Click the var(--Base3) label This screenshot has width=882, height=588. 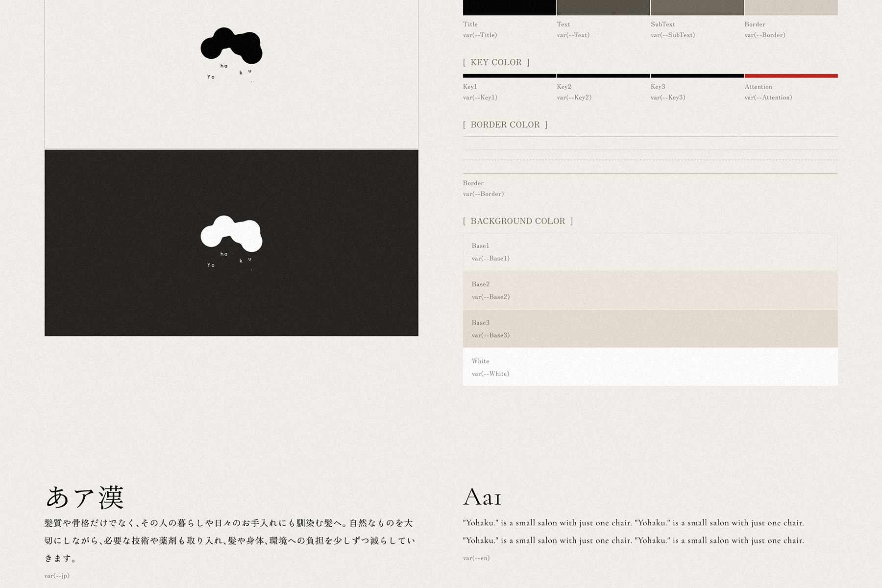pyautogui.click(x=490, y=336)
